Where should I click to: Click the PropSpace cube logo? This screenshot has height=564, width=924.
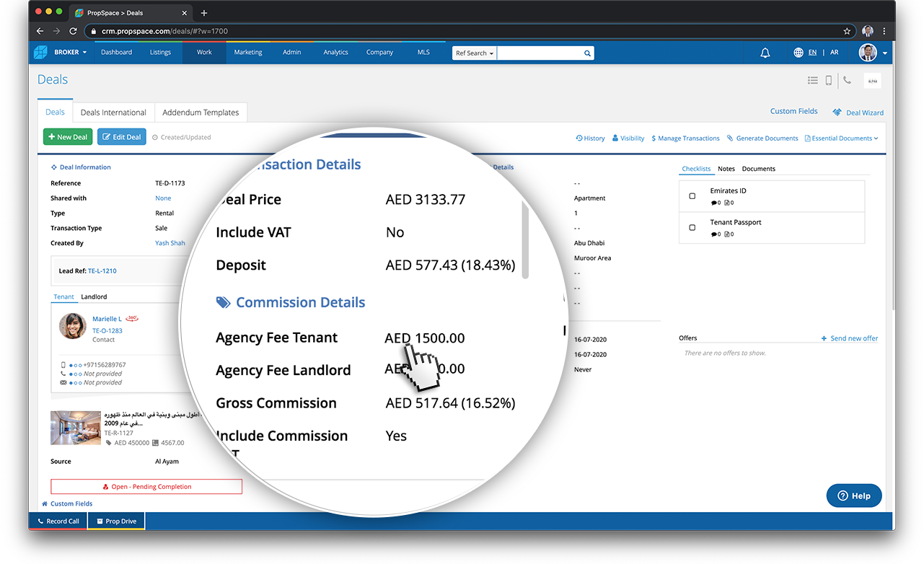[x=41, y=52]
